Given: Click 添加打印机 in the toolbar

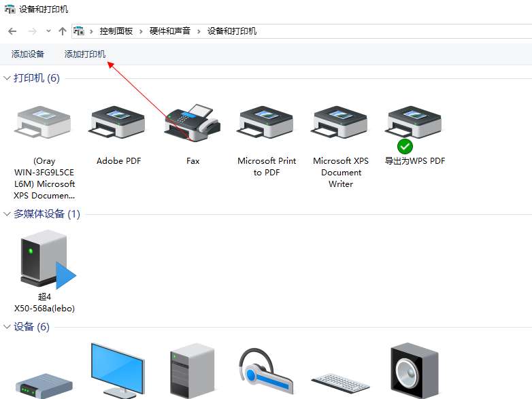Looking at the screenshot, I should (x=85, y=54).
